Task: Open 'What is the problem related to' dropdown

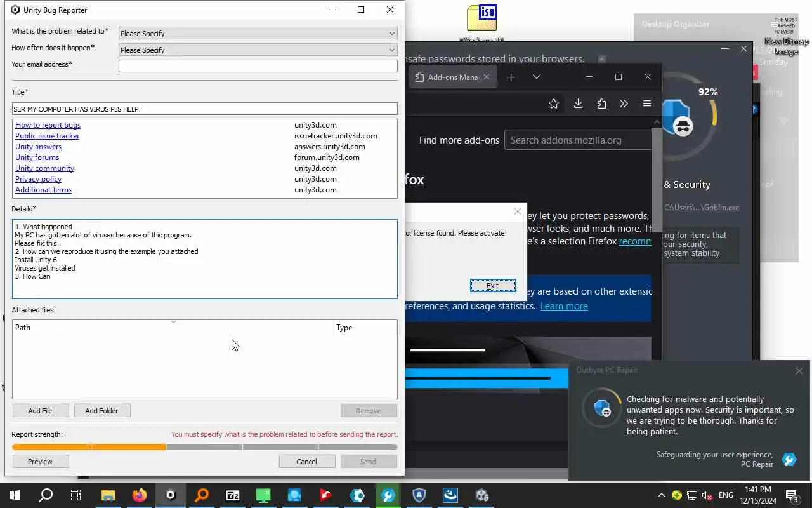Action: (258, 33)
